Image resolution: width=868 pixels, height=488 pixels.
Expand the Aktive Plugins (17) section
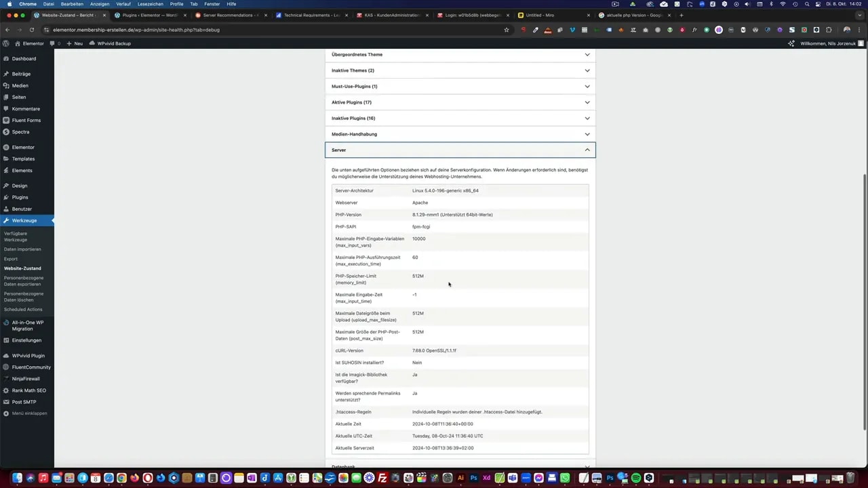point(460,102)
